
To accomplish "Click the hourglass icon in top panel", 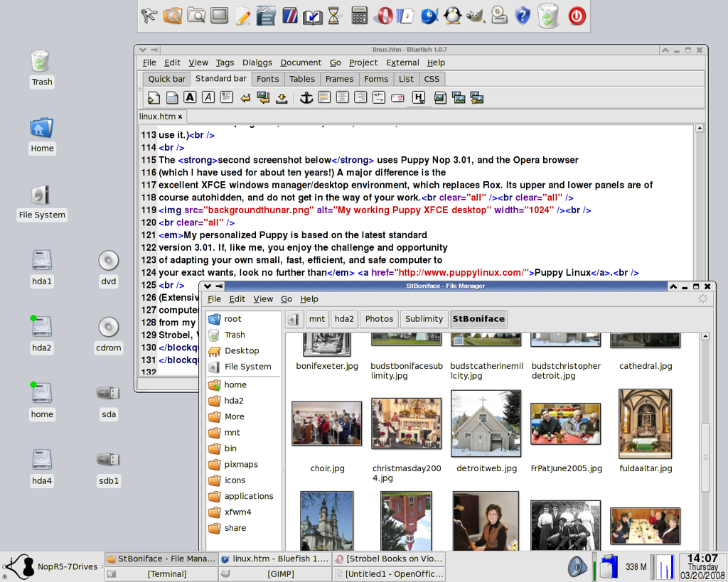I will point(333,16).
